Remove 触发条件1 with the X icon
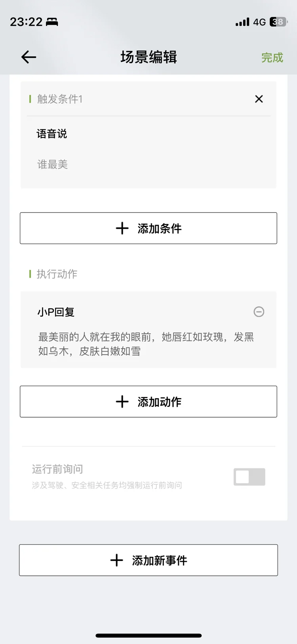297x644 pixels. tap(259, 99)
